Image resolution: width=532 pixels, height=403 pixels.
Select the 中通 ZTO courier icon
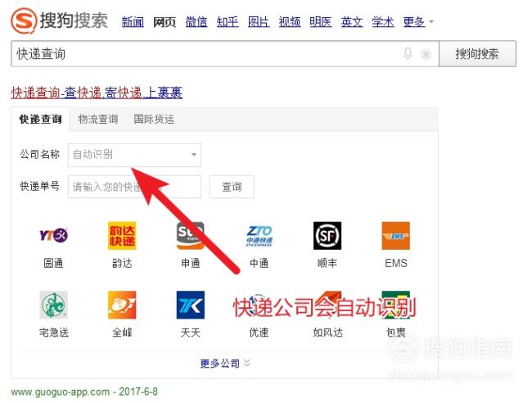point(259,236)
